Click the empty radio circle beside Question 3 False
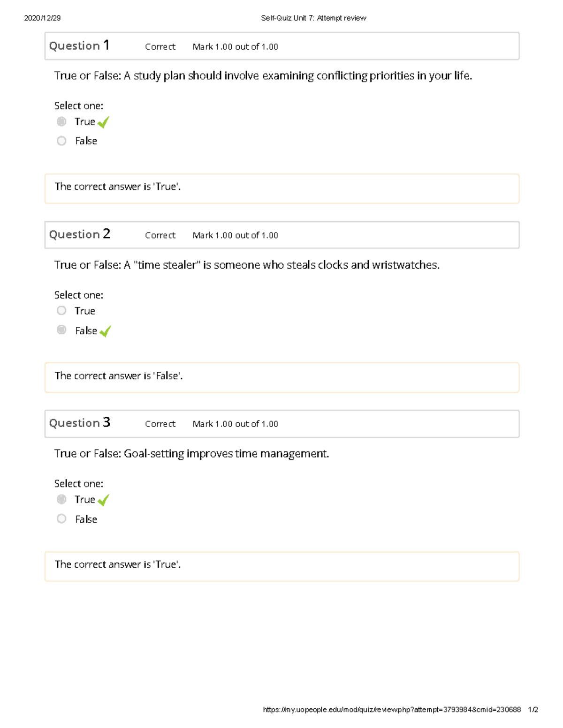The height and width of the screenshot is (728, 563). pos(61,518)
